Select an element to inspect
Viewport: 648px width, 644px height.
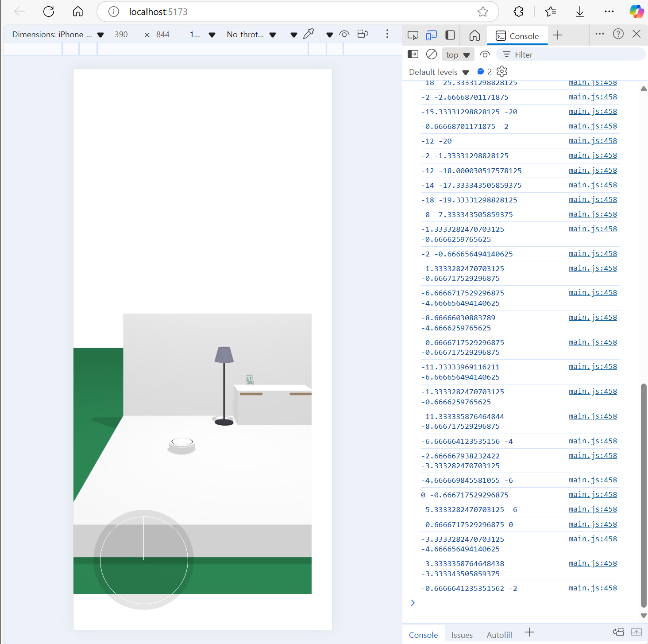(413, 35)
